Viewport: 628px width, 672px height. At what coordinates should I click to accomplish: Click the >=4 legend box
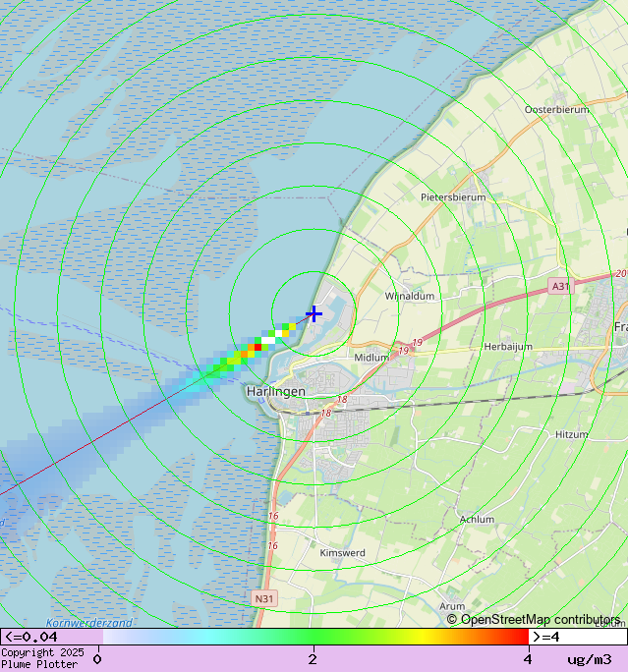click(578, 637)
